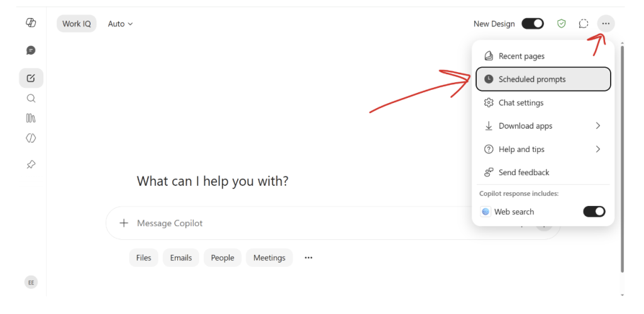Click the vertical scrollbar on the right
Image resolution: width=644 pixels, height=314 pixels.
point(622,159)
